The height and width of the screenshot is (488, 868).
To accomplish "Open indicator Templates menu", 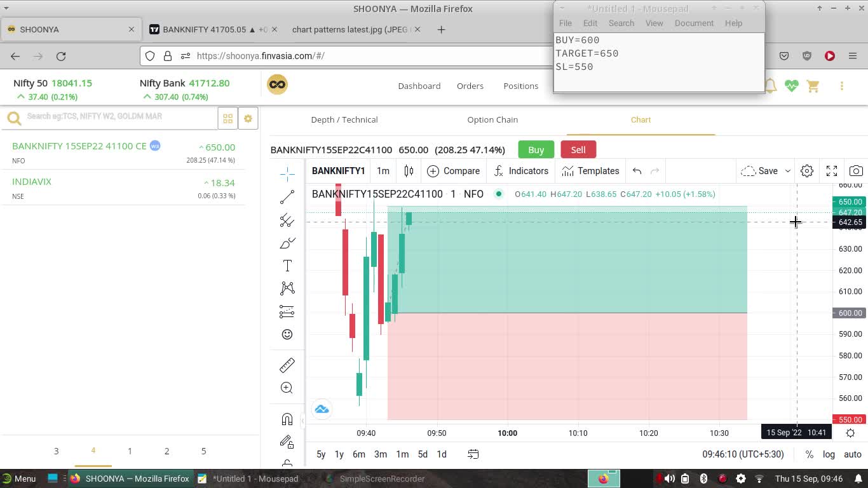I will pyautogui.click(x=590, y=171).
